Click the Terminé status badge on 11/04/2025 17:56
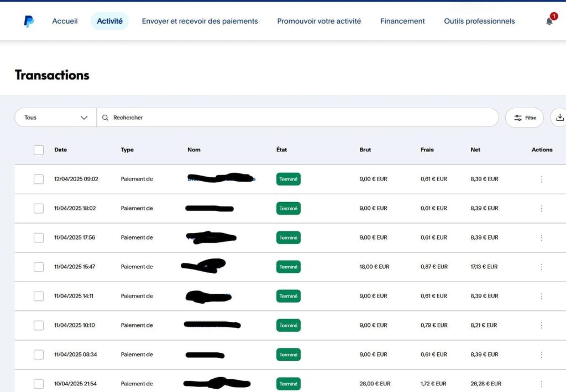 pyautogui.click(x=288, y=237)
